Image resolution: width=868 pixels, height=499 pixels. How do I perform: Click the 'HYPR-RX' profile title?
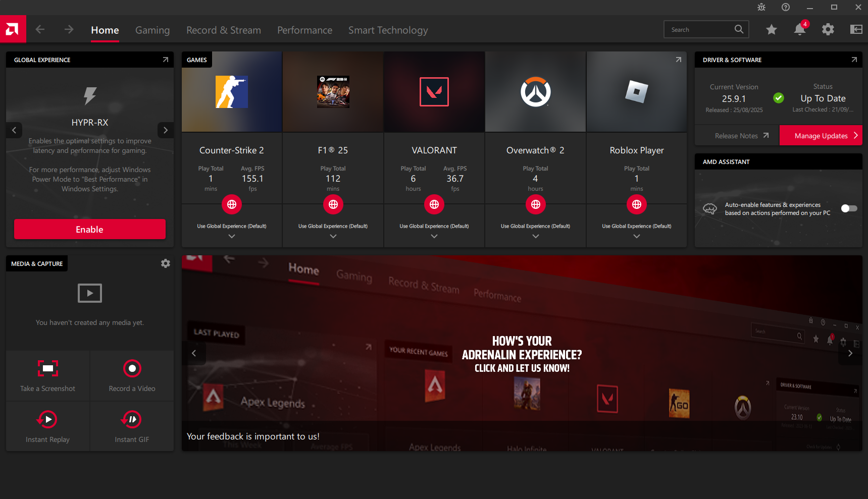coord(90,123)
